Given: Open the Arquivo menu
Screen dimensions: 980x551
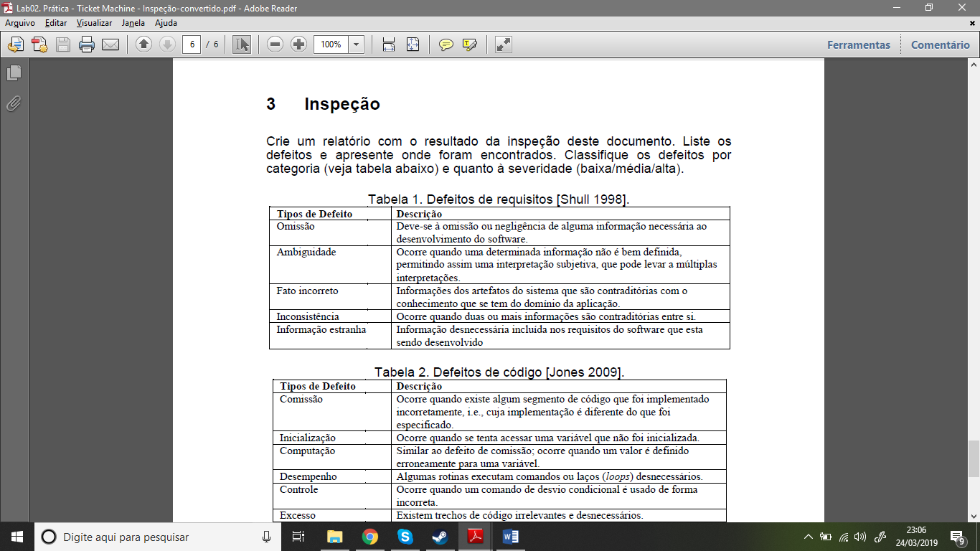Looking at the screenshot, I should pyautogui.click(x=22, y=23).
